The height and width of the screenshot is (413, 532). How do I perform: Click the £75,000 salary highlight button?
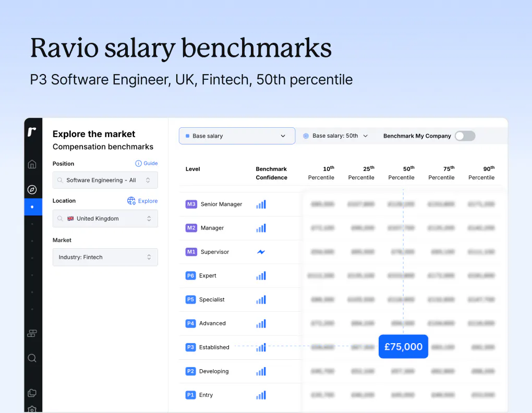pyautogui.click(x=403, y=346)
